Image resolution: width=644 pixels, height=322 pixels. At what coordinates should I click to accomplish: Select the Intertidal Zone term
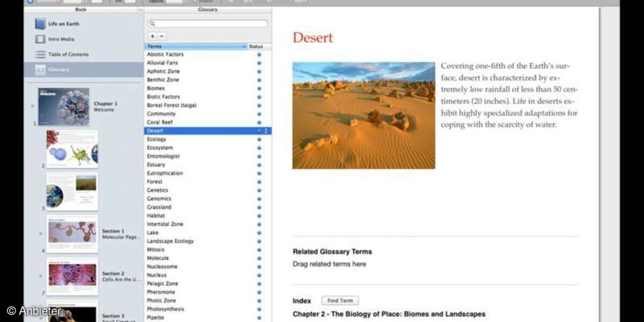pos(165,224)
